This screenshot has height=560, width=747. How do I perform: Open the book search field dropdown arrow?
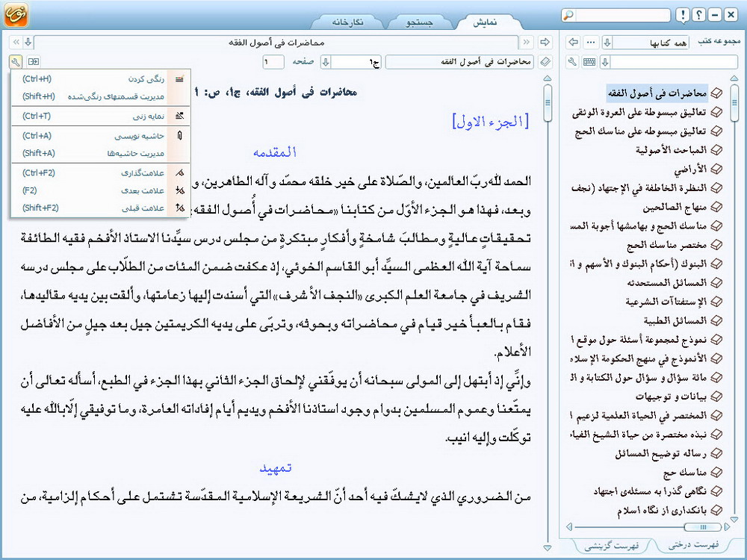click(605, 62)
